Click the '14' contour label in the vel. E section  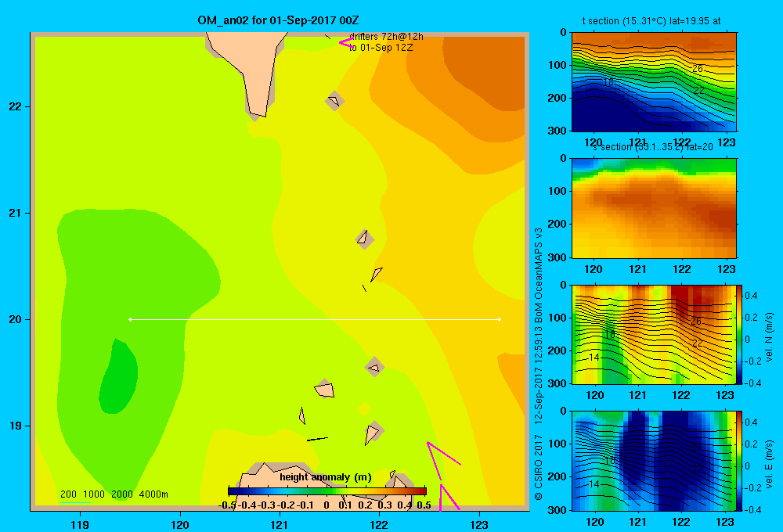point(594,483)
